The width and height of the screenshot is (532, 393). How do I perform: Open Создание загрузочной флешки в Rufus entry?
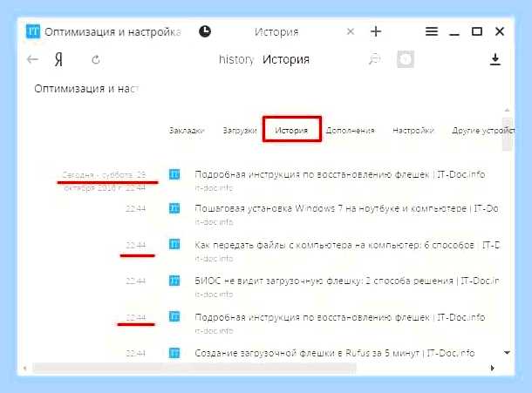point(335,353)
